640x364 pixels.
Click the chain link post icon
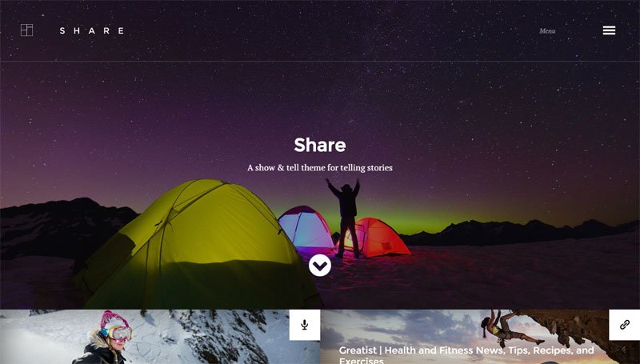pos(625,325)
